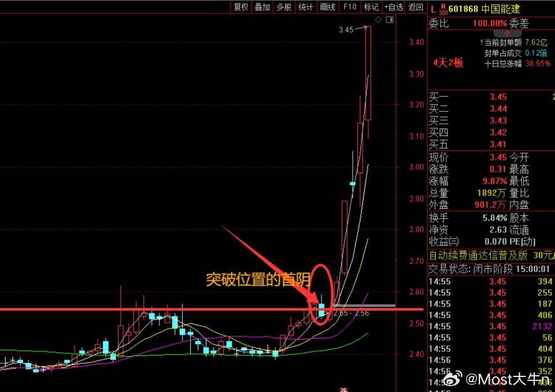Click the 100.00% 委比 value
Image resolution: width=555 pixels, height=392 pixels.
pos(490,23)
